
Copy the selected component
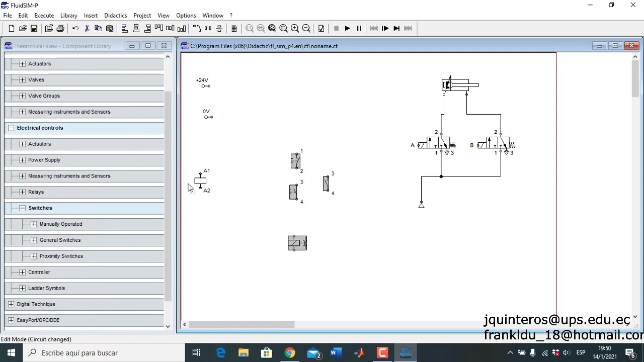point(98,29)
